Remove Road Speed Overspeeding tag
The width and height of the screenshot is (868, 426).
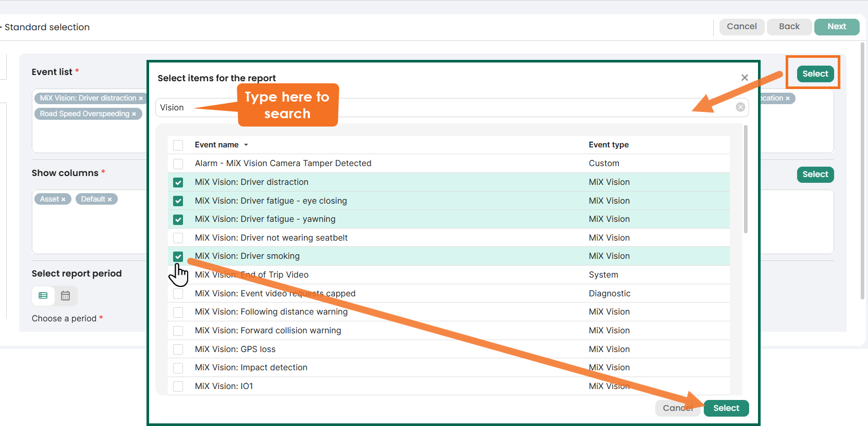tap(134, 114)
